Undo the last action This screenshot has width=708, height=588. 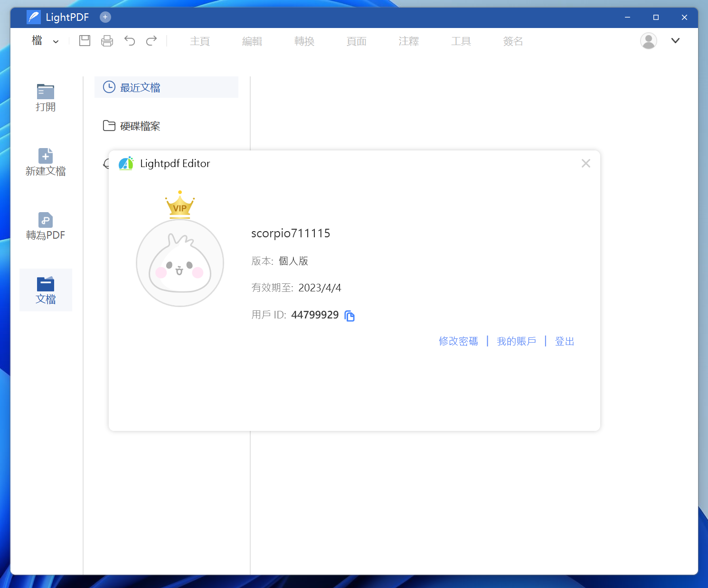(x=130, y=41)
